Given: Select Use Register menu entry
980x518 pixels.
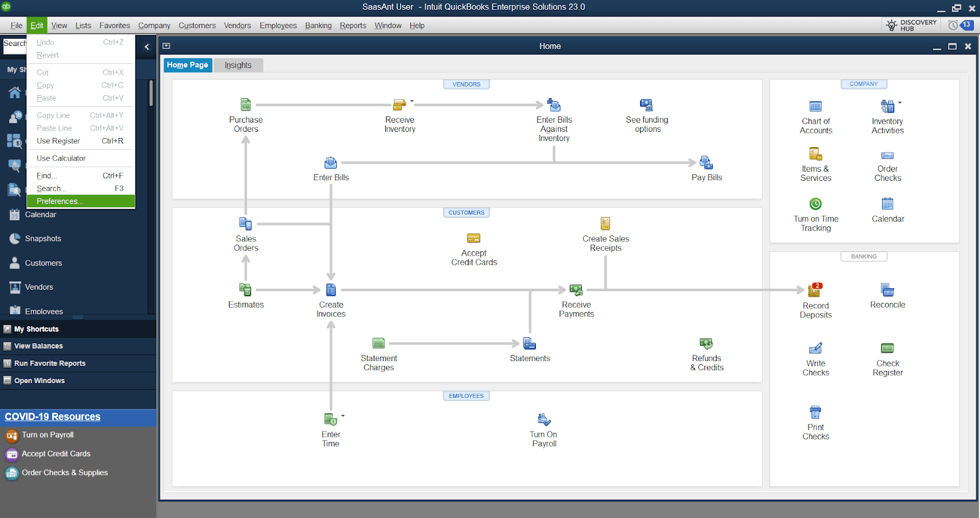Looking at the screenshot, I should (x=81, y=141).
